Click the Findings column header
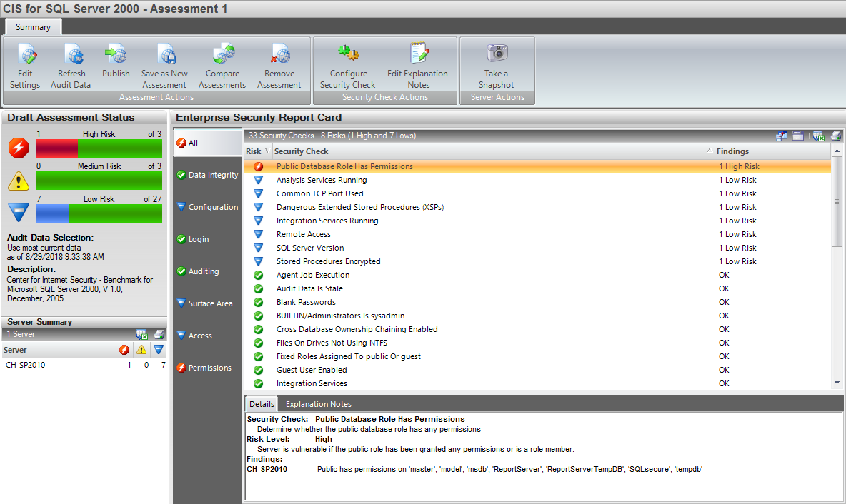 [772, 151]
